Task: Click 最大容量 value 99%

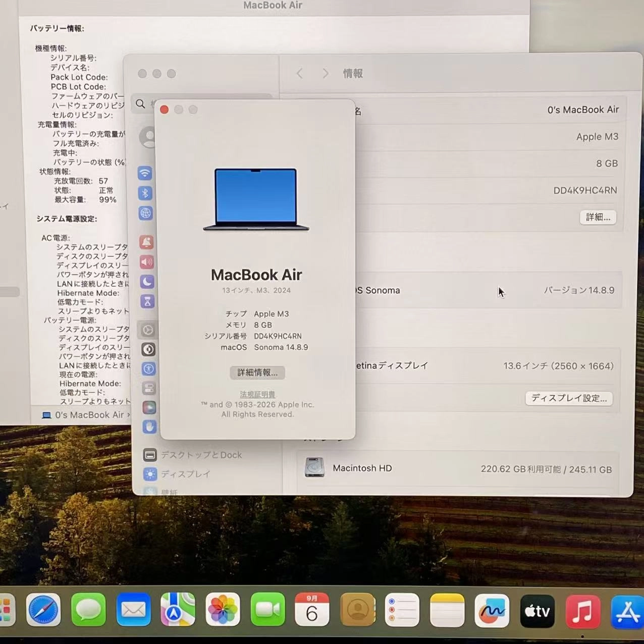Action: pyautogui.click(x=108, y=199)
